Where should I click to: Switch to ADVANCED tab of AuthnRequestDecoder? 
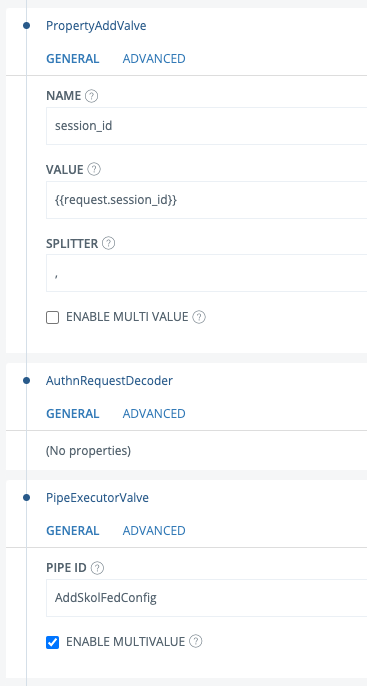tap(154, 413)
